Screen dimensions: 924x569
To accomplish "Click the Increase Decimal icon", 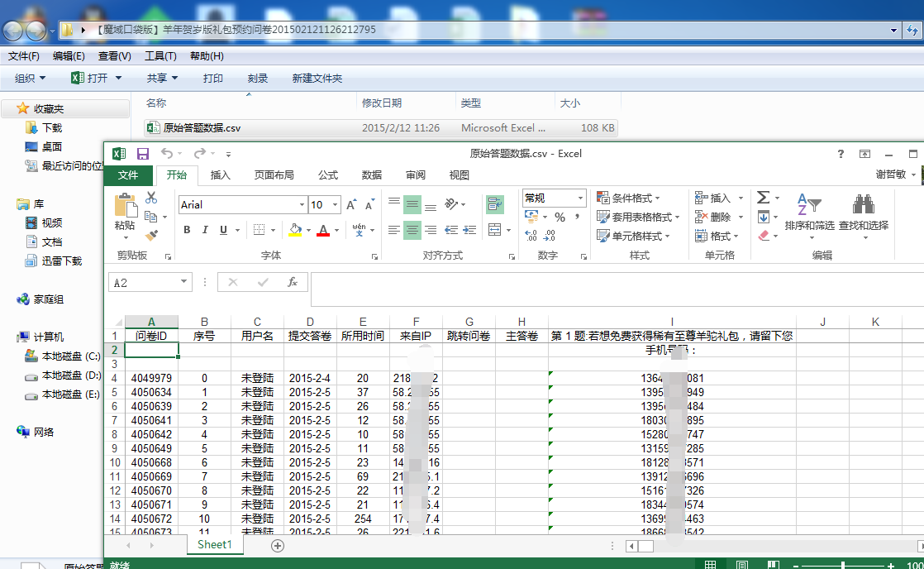I will pos(531,235).
